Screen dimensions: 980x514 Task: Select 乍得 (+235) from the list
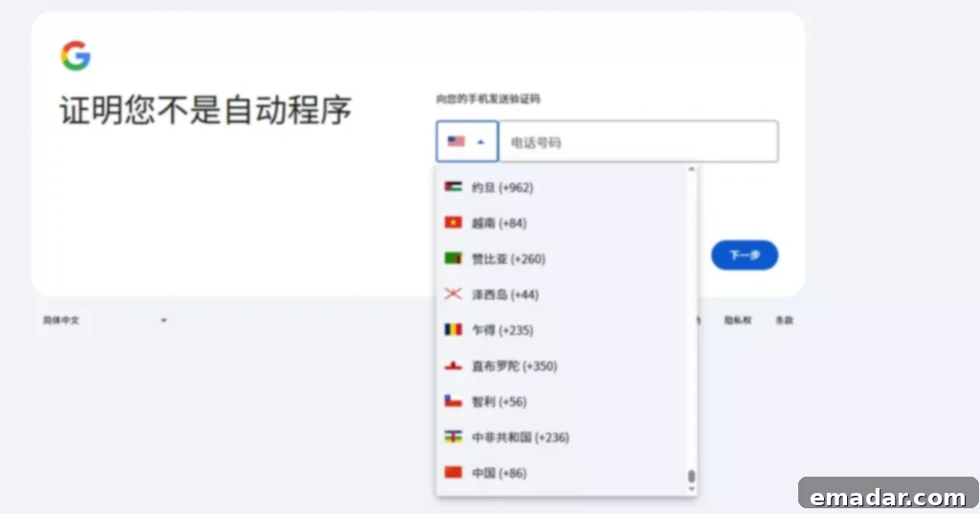(x=561, y=329)
